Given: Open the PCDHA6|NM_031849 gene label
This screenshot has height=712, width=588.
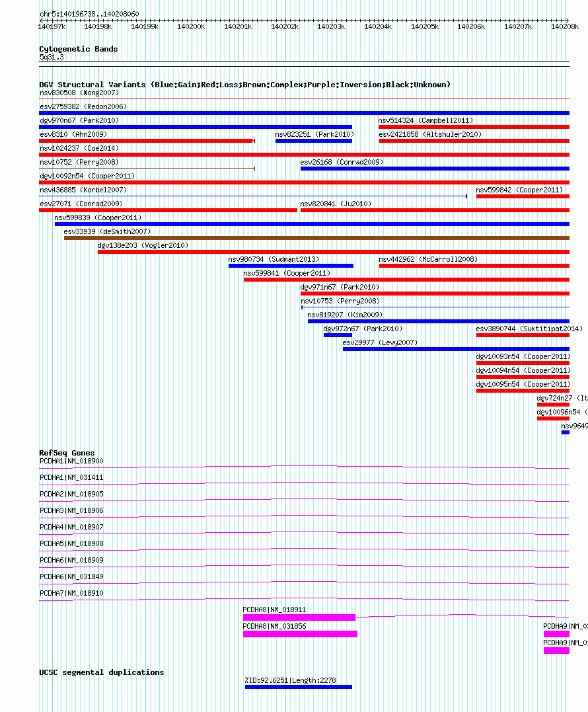Looking at the screenshot, I should tap(72, 576).
